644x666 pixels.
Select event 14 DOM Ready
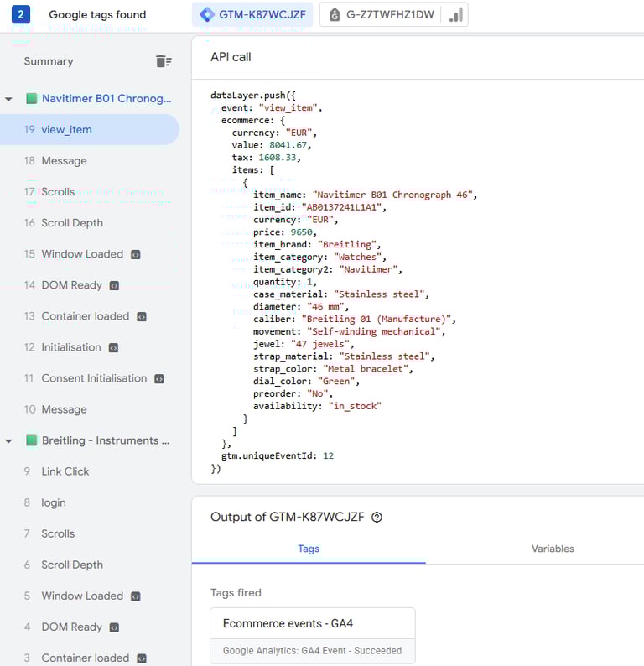[90, 285]
